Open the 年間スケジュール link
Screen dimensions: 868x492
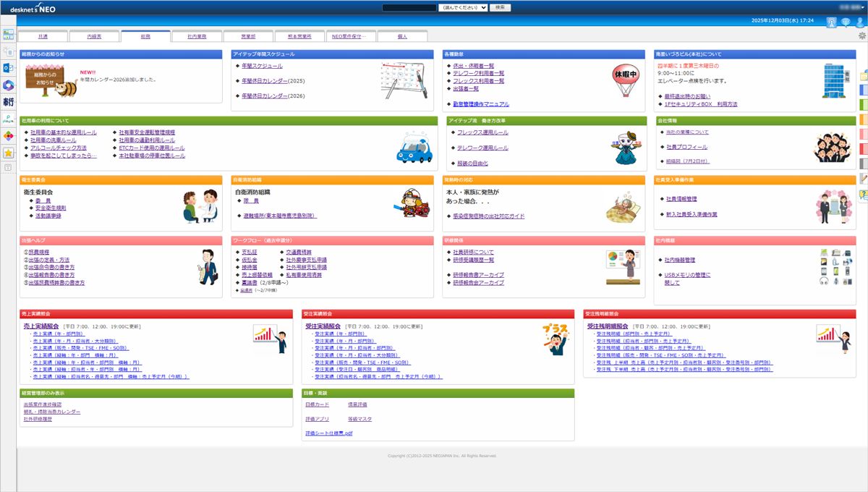coord(262,66)
